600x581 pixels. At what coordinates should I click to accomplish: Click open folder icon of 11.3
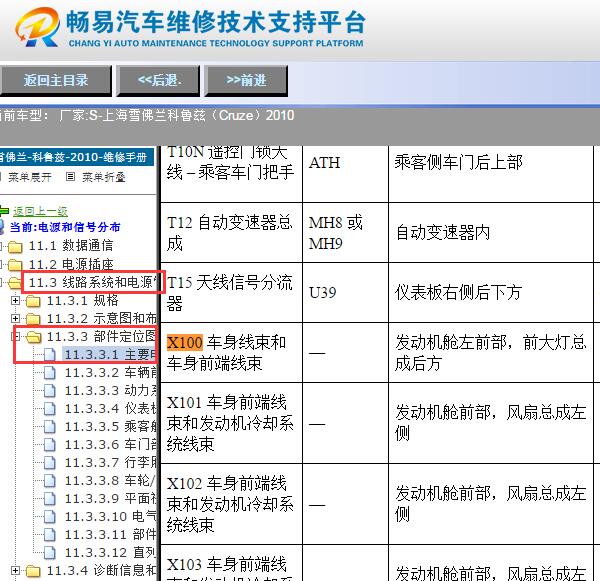point(15,283)
